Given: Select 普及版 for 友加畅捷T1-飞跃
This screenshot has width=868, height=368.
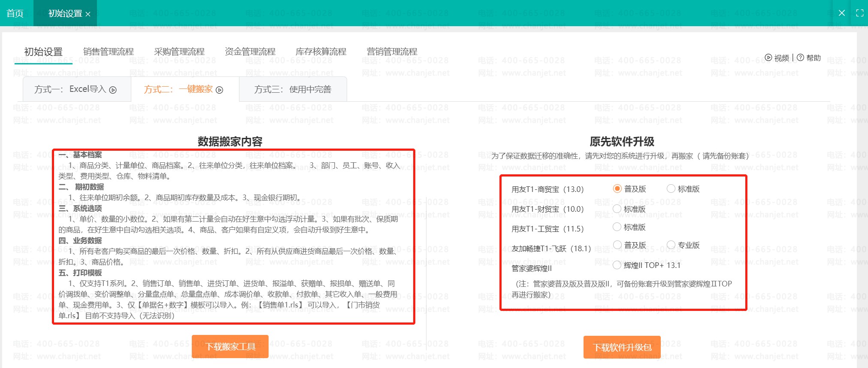Looking at the screenshot, I should pos(617,245).
